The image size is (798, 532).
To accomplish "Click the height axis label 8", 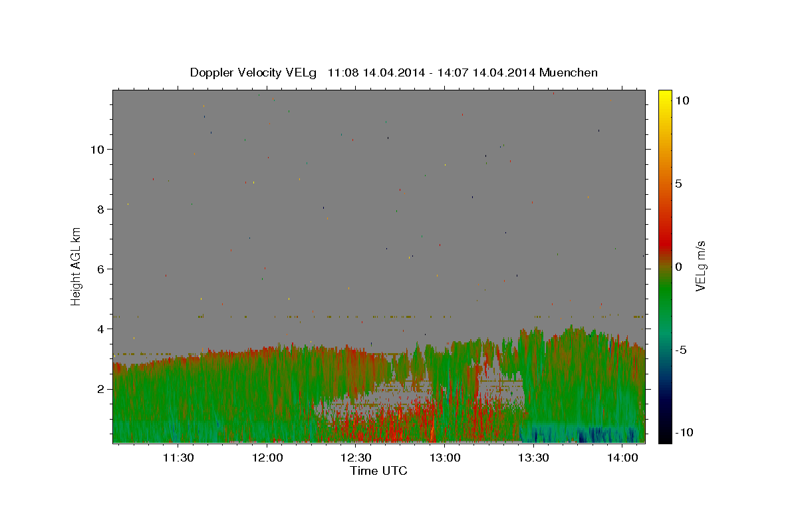I will [101, 209].
